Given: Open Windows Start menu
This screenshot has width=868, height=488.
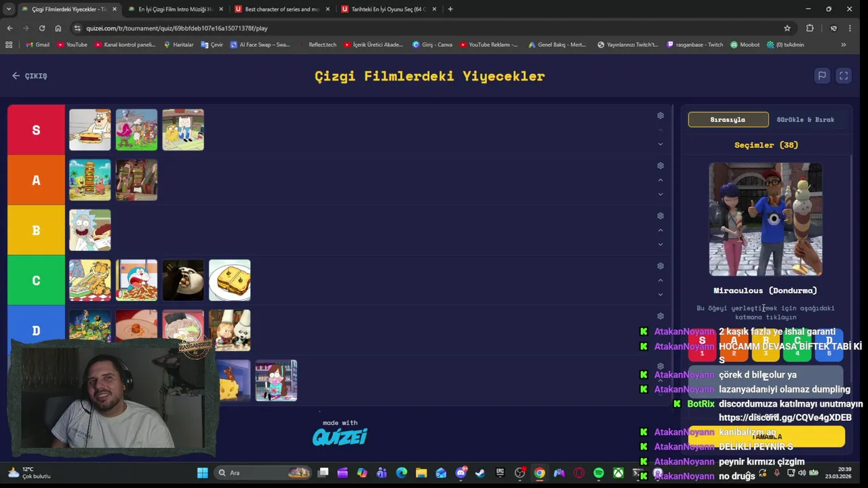Looking at the screenshot, I should pos(202,473).
